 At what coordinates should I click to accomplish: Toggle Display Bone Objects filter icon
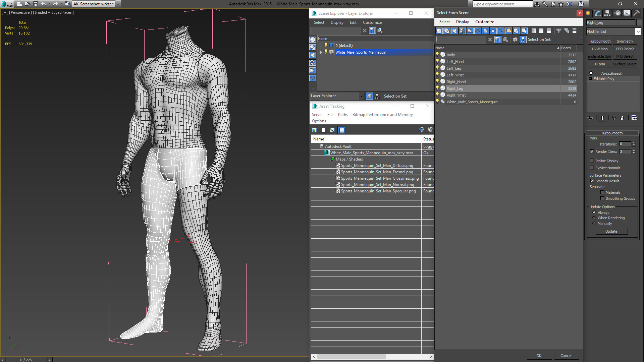(501, 31)
